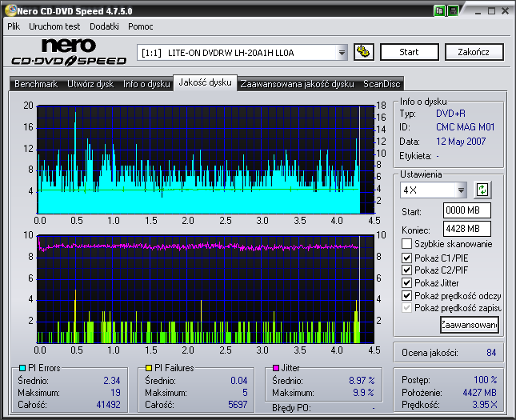Open the Plik menu

pyautogui.click(x=14, y=26)
